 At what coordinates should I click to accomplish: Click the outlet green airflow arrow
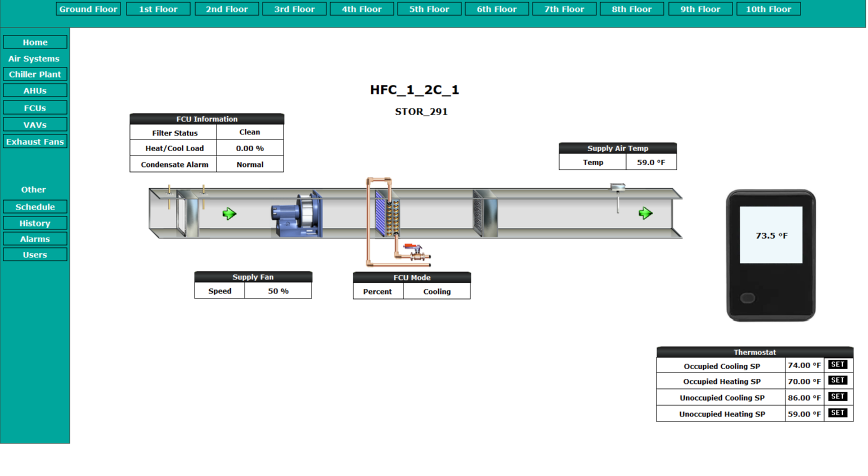point(645,213)
